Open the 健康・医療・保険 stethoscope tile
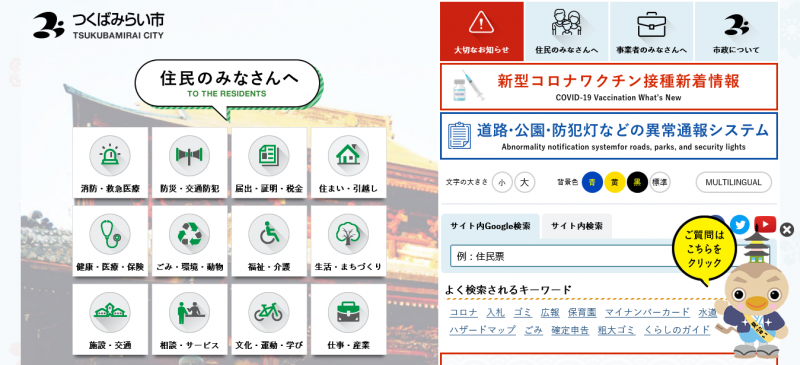The image size is (800, 365). pyautogui.click(x=110, y=241)
